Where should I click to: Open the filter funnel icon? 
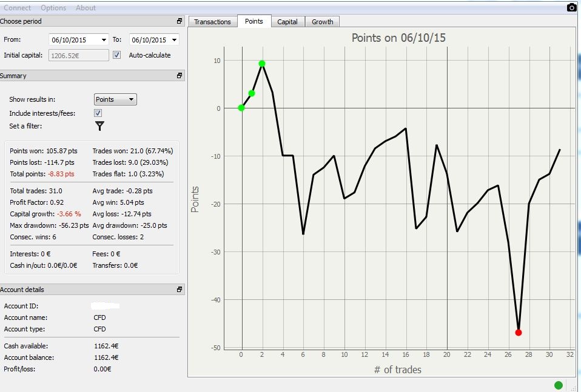99,126
